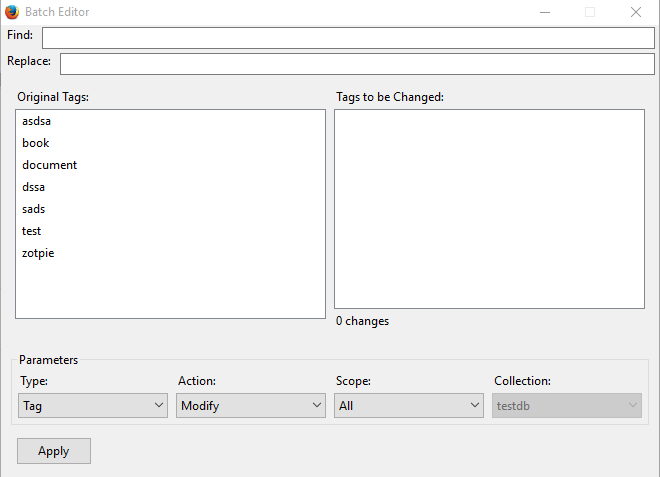Open the Collection dropdown showing testdb
Image resolution: width=660 pixels, height=477 pixels.
pyautogui.click(x=567, y=405)
